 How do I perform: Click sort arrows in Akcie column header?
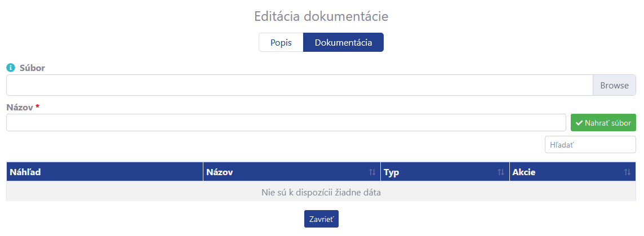[x=627, y=172]
